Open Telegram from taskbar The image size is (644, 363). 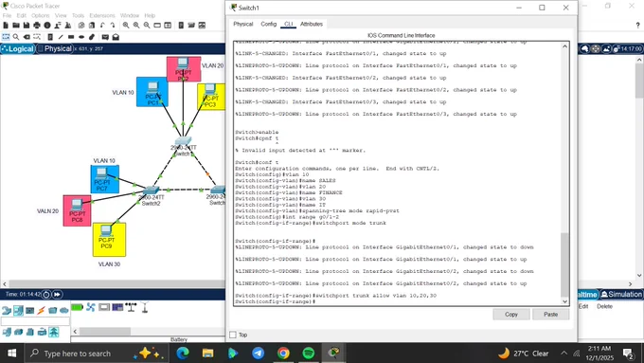click(258, 354)
